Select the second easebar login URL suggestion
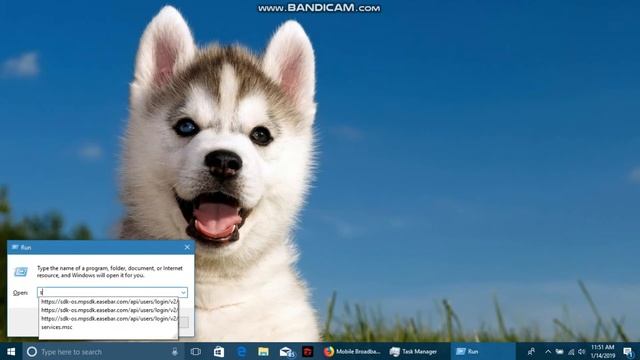Screen dimensions: 640x360 [109, 310]
